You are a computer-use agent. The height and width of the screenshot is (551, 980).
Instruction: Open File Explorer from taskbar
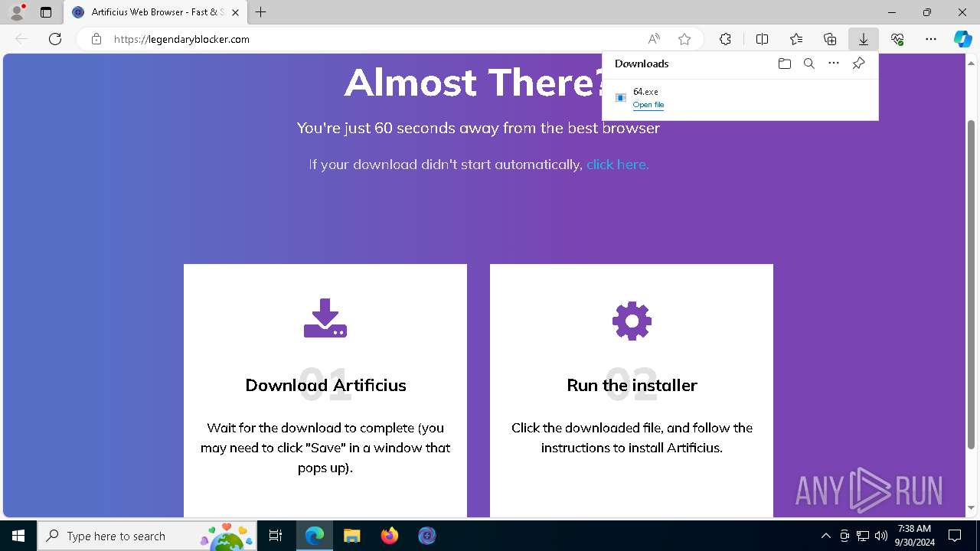pyautogui.click(x=351, y=536)
